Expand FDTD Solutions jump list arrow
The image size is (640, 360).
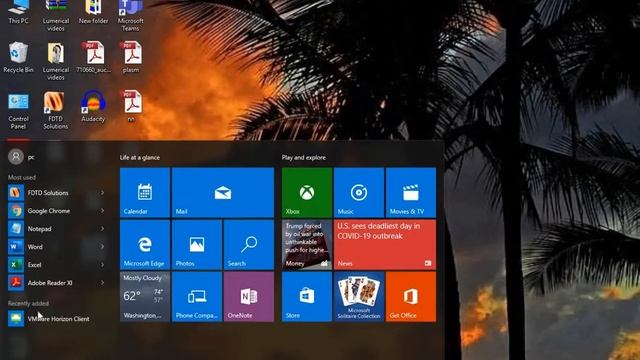(102, 193)
